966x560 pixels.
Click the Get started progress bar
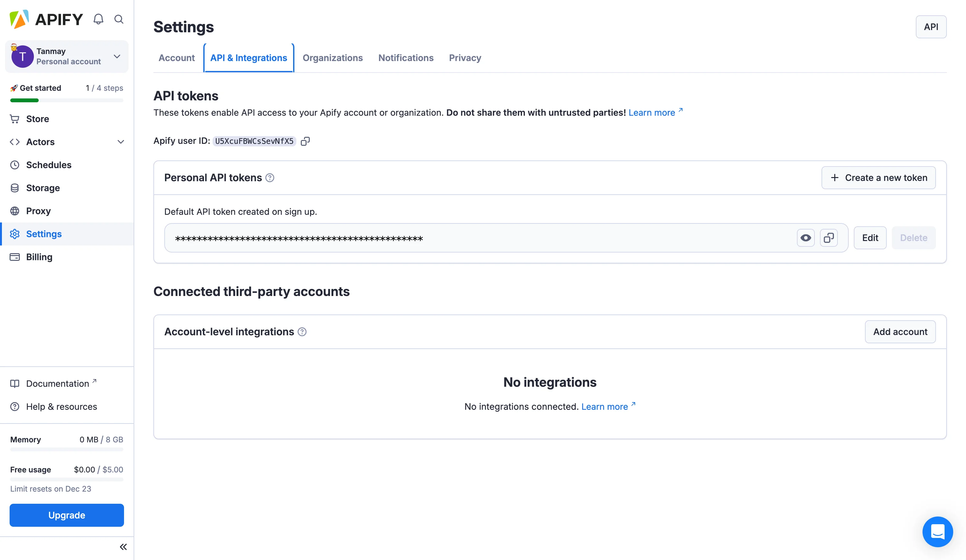[x=67, y=100]
